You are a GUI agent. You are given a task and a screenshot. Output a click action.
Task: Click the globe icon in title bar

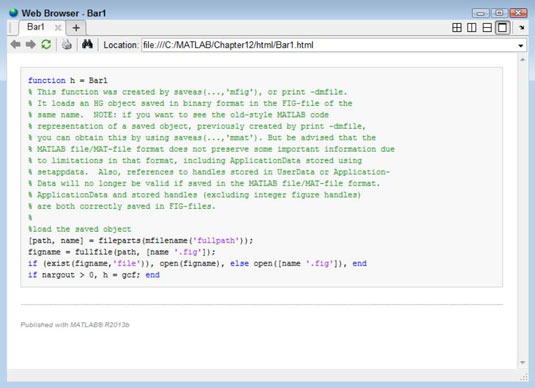[14, 13]
